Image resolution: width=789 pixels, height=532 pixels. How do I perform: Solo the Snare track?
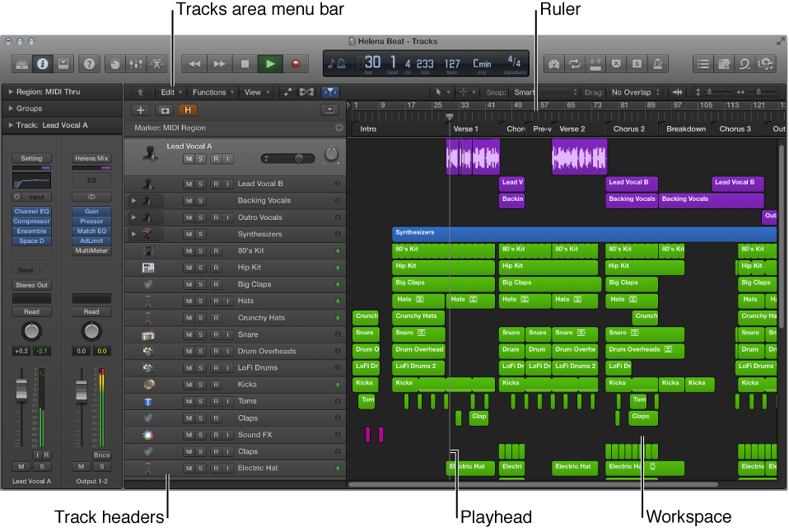201,335
